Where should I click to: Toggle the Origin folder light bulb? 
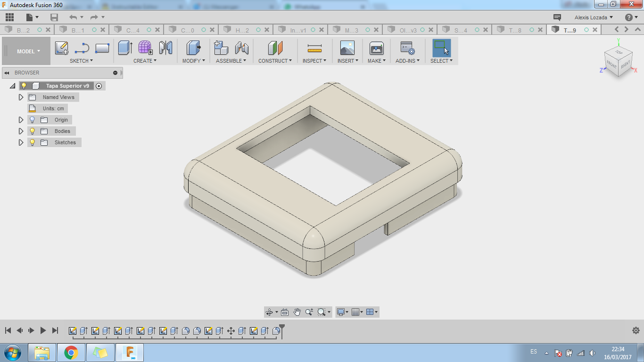[x=33, y=120]
